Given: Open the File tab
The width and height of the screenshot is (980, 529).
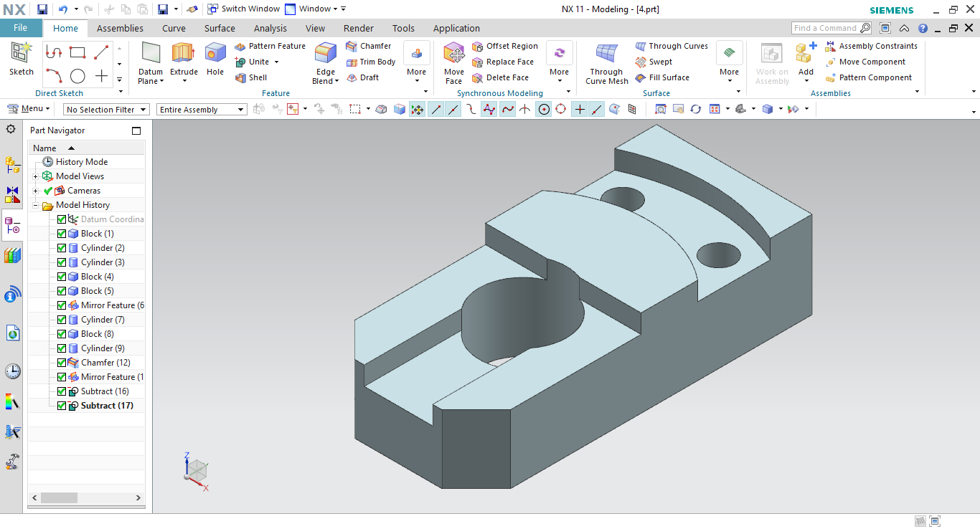Looking at the screenshot, I should pos(21,28).
